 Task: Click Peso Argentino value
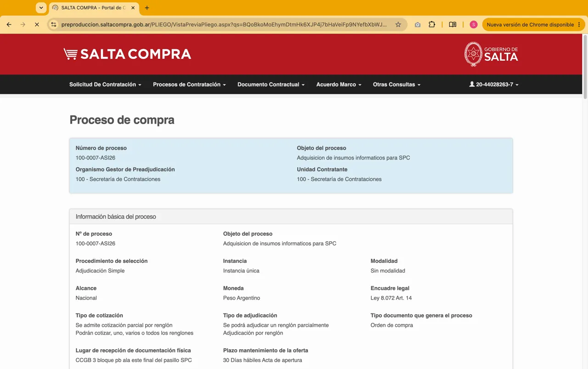[242, 298]
